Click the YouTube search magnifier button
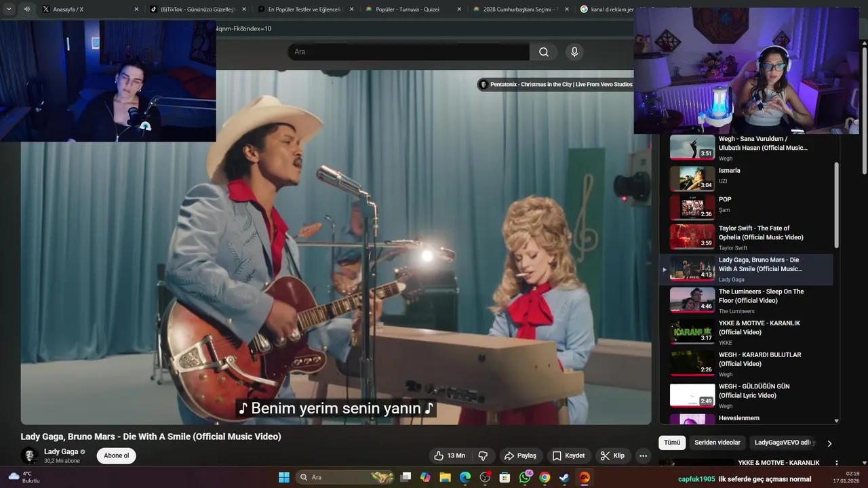 point(544,52)
